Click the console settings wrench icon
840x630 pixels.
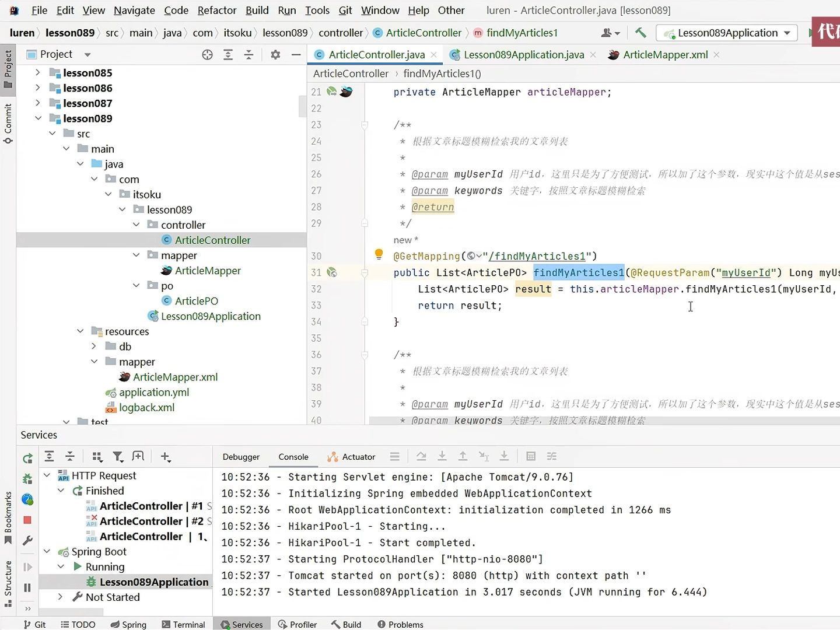27,541
